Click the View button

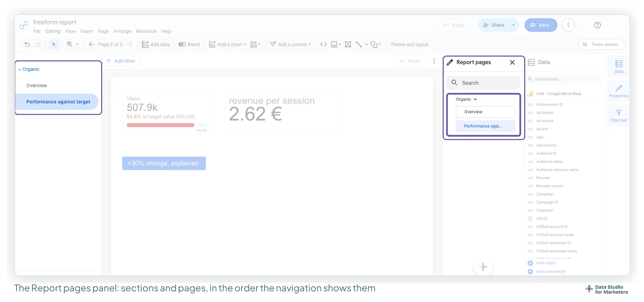point(541,25)
